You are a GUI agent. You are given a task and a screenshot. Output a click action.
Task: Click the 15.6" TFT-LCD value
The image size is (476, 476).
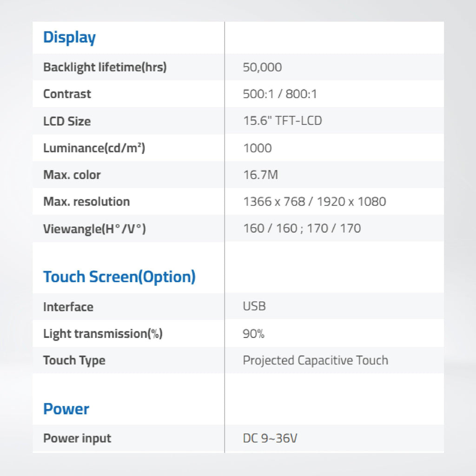click(x=283, y=120)
